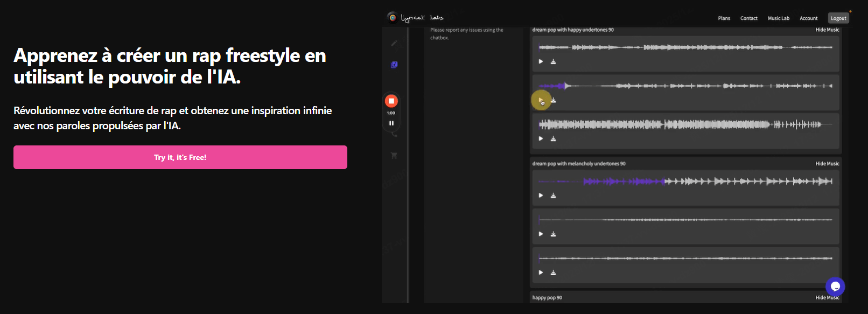Viewport: 868px width, 314px height.
Task: Seek in second happy undertones waveform
Action: click(685, 86)
